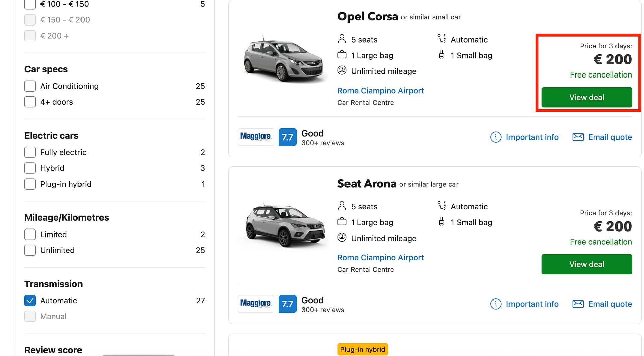Screen dimensions: 644x356
Task: Click the Opel Corsa car photo
Action: [x=283, y=59]
